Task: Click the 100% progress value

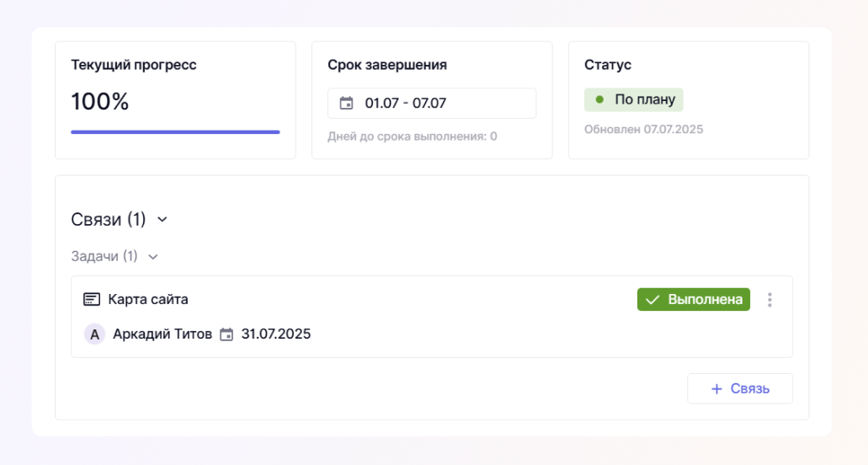Action: pos(100,102)
